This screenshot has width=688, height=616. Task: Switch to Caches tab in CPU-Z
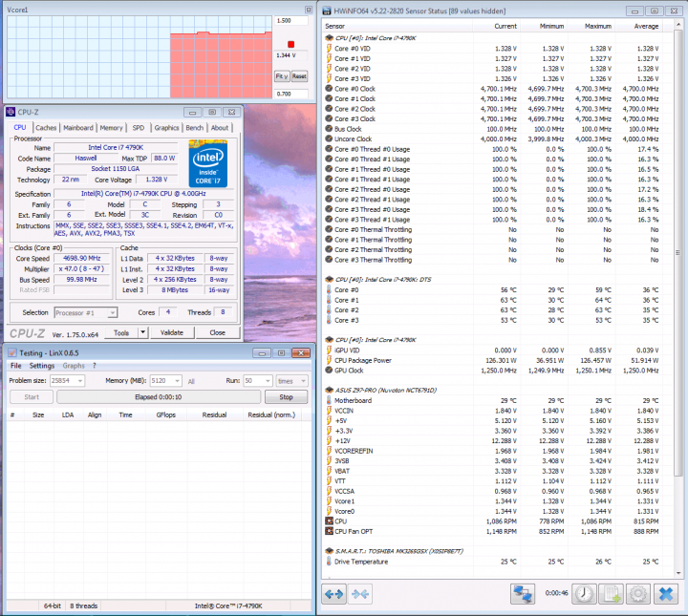pyautogui.click(x=46, y=128)
